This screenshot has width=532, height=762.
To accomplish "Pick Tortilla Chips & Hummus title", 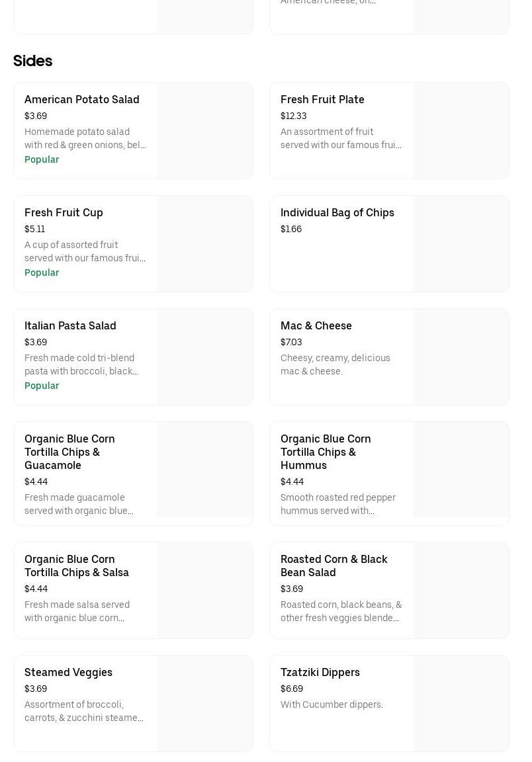I will (x=326, y=452).
